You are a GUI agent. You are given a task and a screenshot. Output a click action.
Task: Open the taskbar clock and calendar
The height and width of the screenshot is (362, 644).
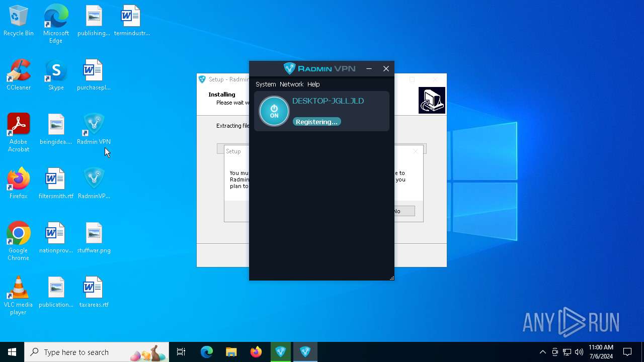click(x=601, y=352)
